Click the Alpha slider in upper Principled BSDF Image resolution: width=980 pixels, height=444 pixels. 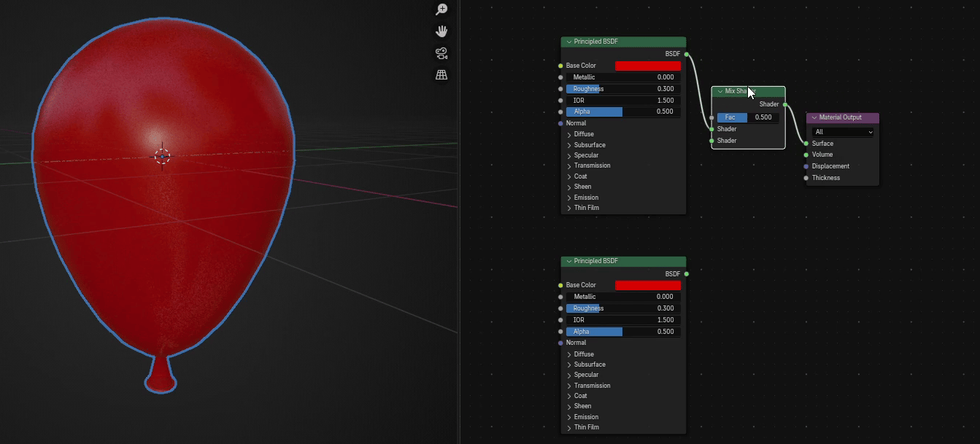tap(623, 112)
